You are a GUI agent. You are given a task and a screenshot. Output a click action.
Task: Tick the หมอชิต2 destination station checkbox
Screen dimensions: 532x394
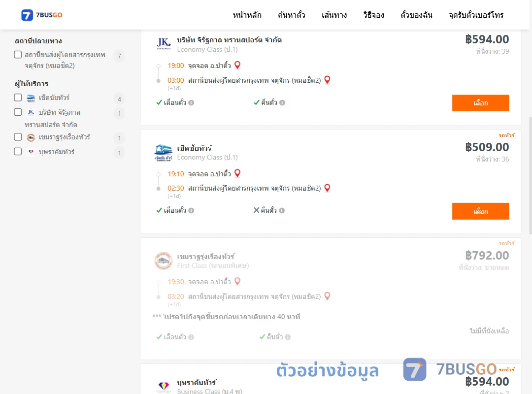pyautogui.click(x=18, y=55)
